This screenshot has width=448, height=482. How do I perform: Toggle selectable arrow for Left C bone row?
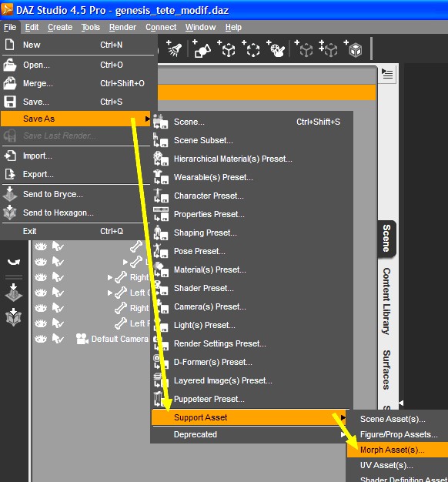[x=58, y=293]
